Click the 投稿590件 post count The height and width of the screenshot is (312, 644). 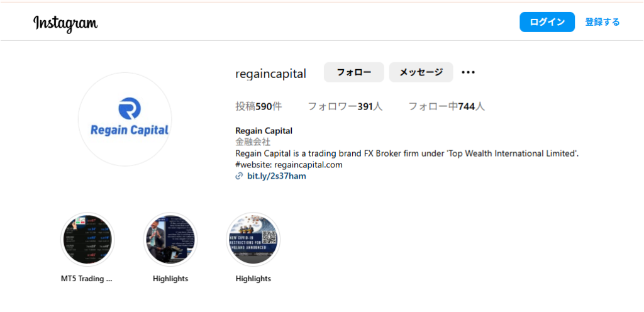point(258,107)
